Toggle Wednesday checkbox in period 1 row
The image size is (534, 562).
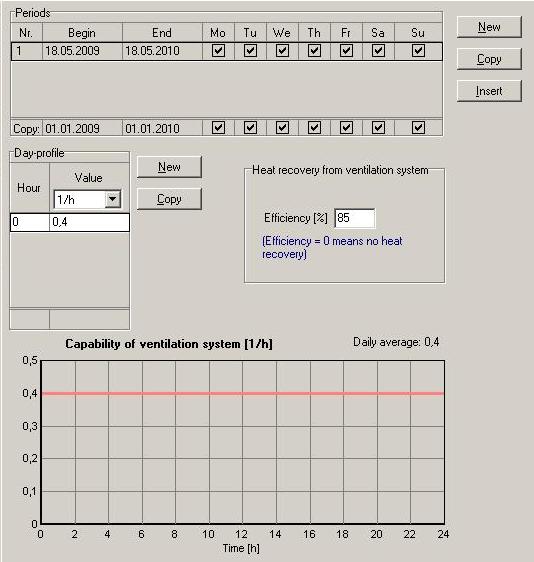click(282, 51)
